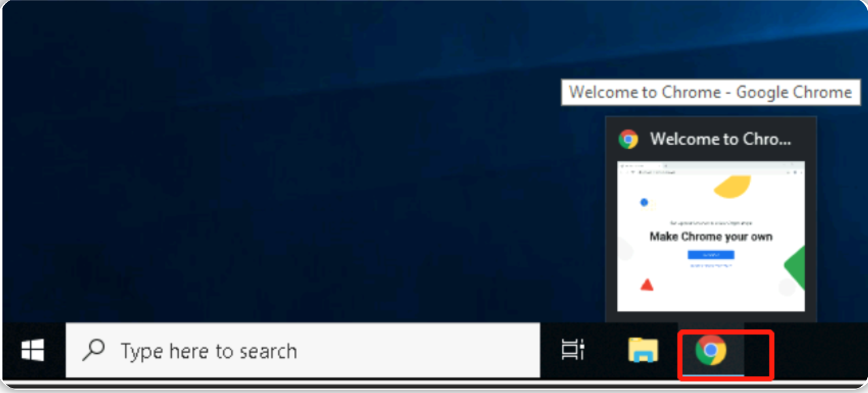Screen dimensions: 868x393
Task: Click the Google Chrome taskbar icon
Action: [x=711, y=351]
